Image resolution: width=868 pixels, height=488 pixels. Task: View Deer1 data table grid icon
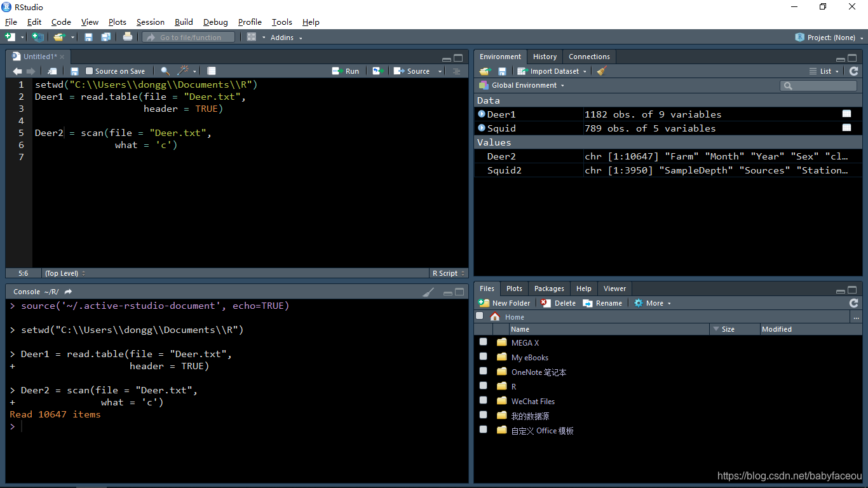click(846, 114)
